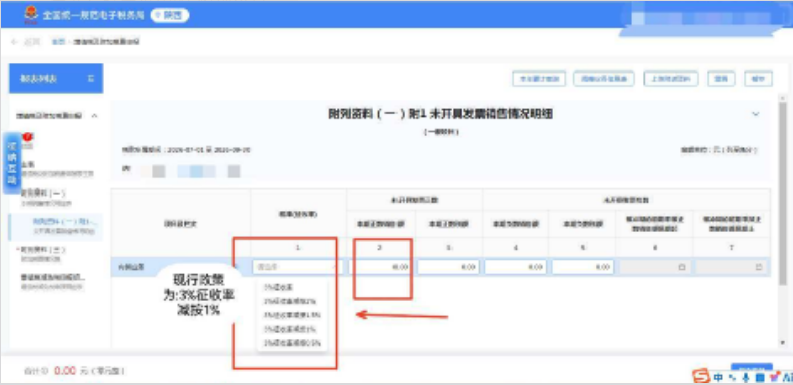Collapse the 报表列表 sidebar with its header icon
The width and height of the screenshot is (793, 385).
(x=91, y=78)
